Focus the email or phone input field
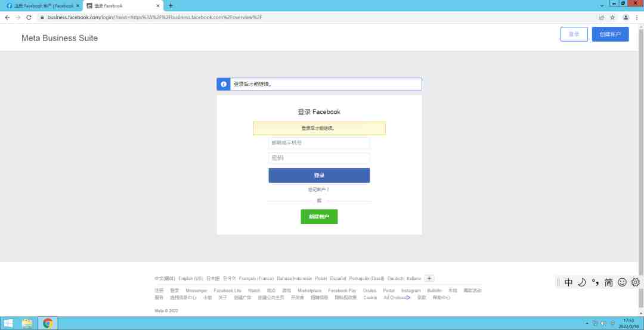This screenshot has height=330, width=644. pos(319,143)
